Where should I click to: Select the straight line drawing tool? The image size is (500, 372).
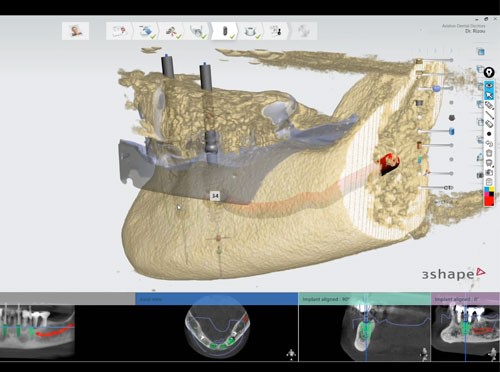click(489, 115)
